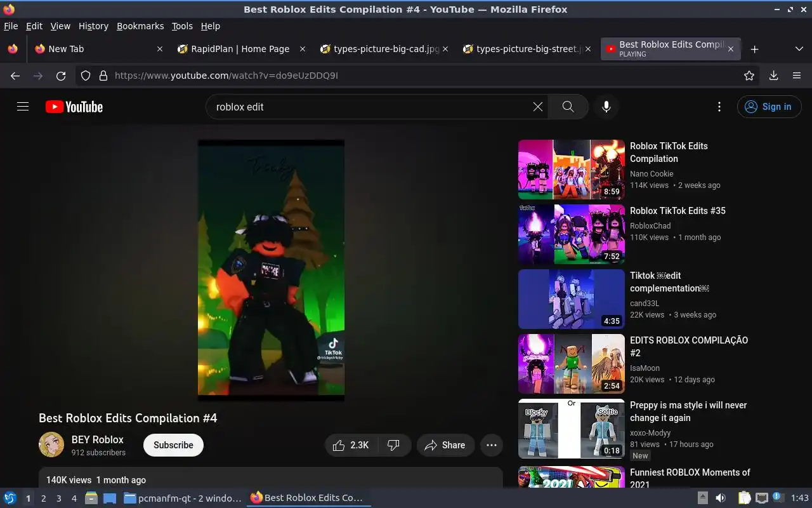812x508 pixels.
Task: Switch to RapidPlan | Home Page tab
Action: tap(241, 49)
